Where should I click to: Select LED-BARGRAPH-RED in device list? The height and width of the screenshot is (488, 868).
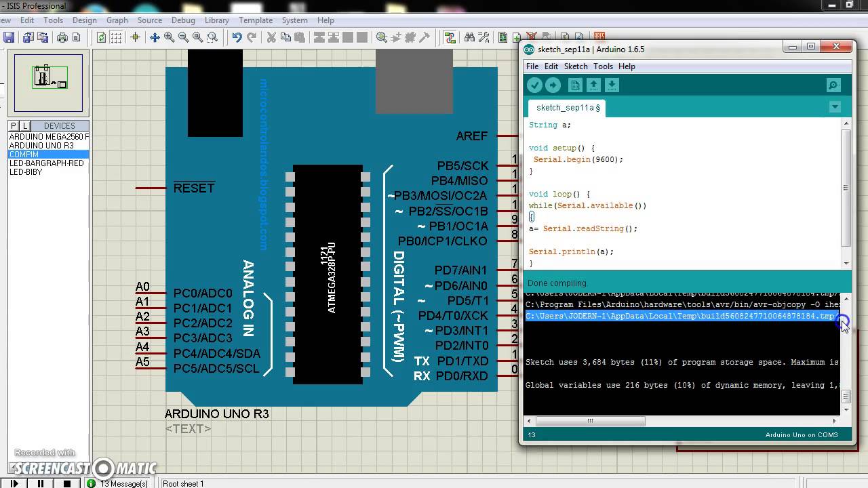pyautogui.click(x=49, y=163)
